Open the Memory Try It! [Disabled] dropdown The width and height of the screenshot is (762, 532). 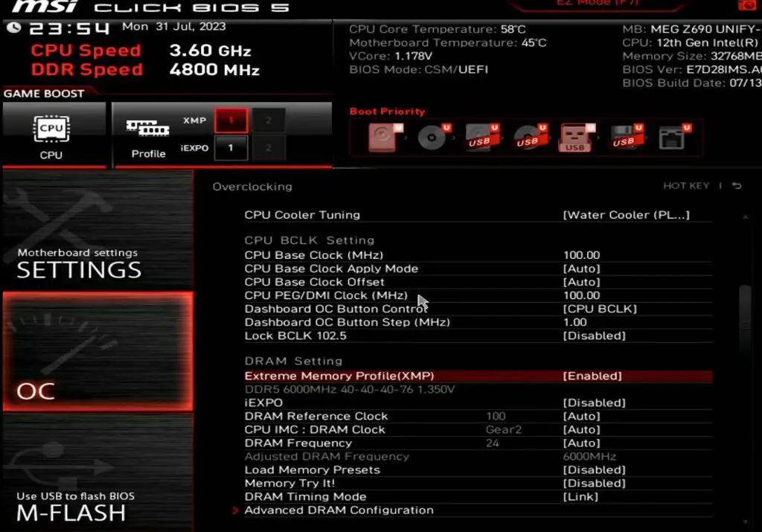pyautogui.click(x=594, y=484)
